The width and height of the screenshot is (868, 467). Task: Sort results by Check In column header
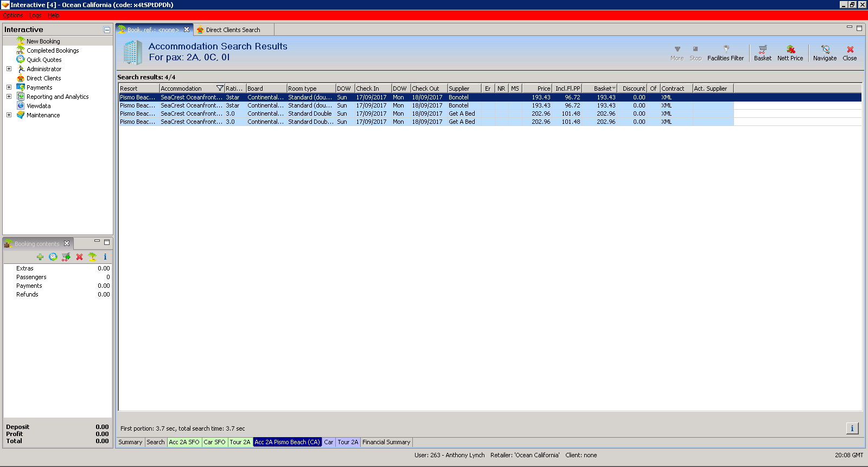tap(373, 89)
